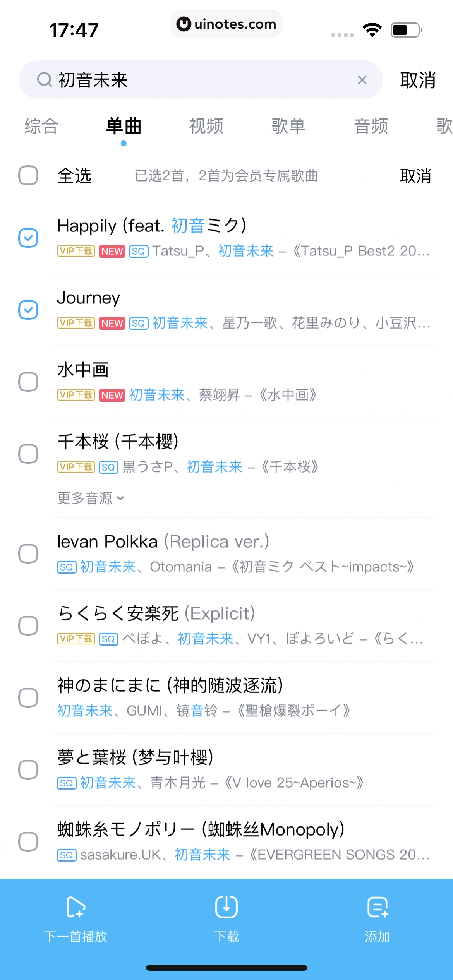Tap the Wi-Fi status icon

click(x=372, y=30)
